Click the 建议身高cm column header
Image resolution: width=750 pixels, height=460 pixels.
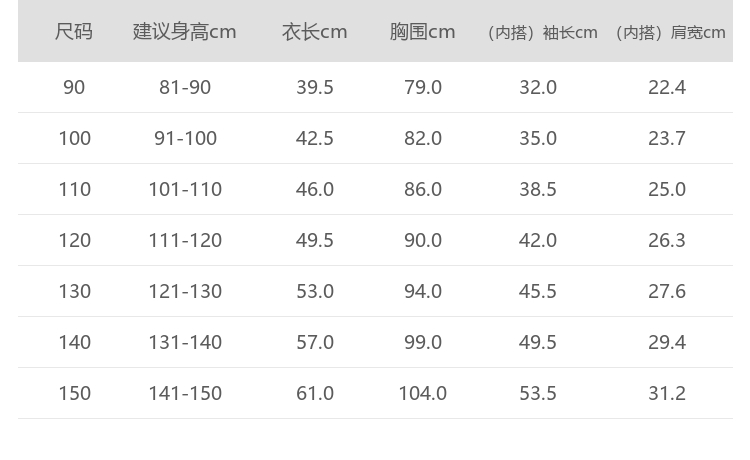pos(185,32)
